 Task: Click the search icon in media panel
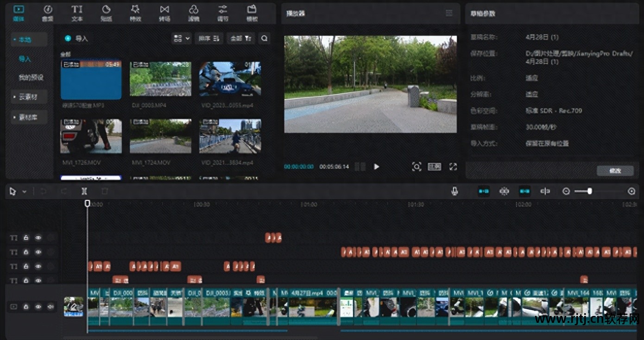click(264, 38)
